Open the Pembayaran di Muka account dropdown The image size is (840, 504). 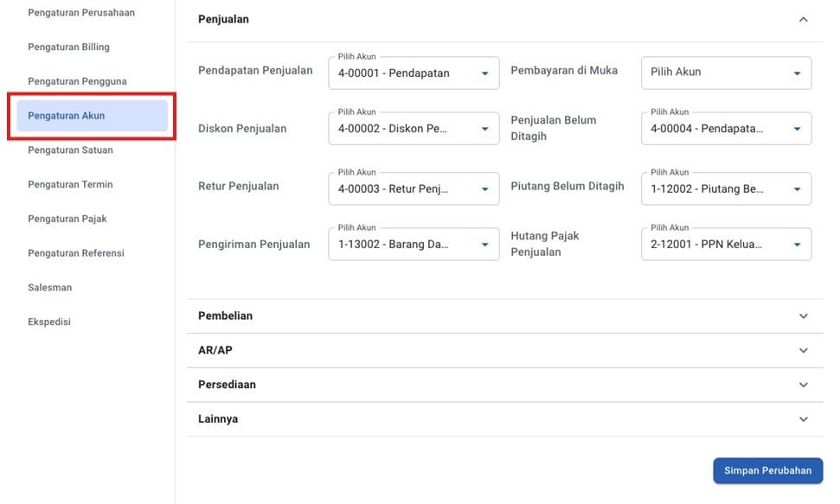(x=726, y=73)
